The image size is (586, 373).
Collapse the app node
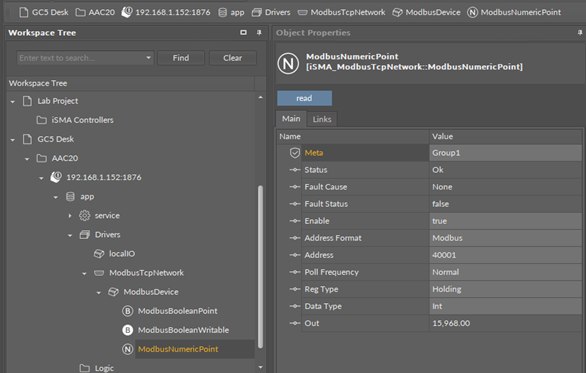click(55, 197)
